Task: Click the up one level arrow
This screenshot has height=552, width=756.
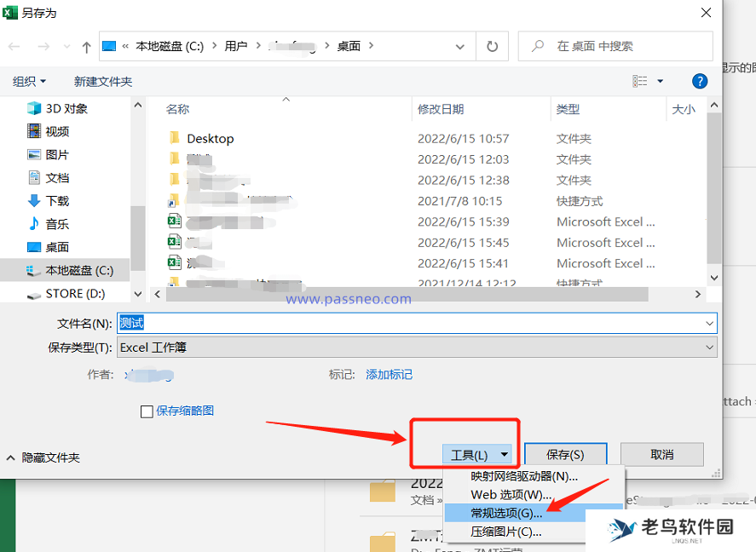Action: coord(86,46)
